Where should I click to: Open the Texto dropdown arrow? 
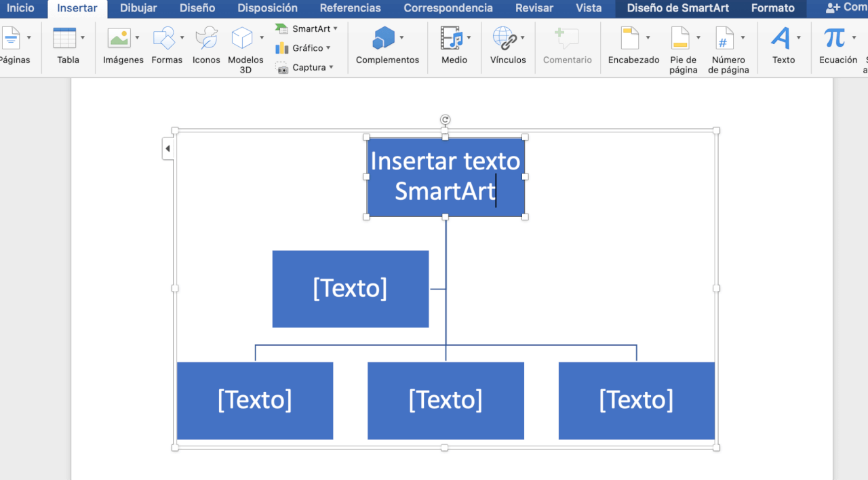[799, 38]
